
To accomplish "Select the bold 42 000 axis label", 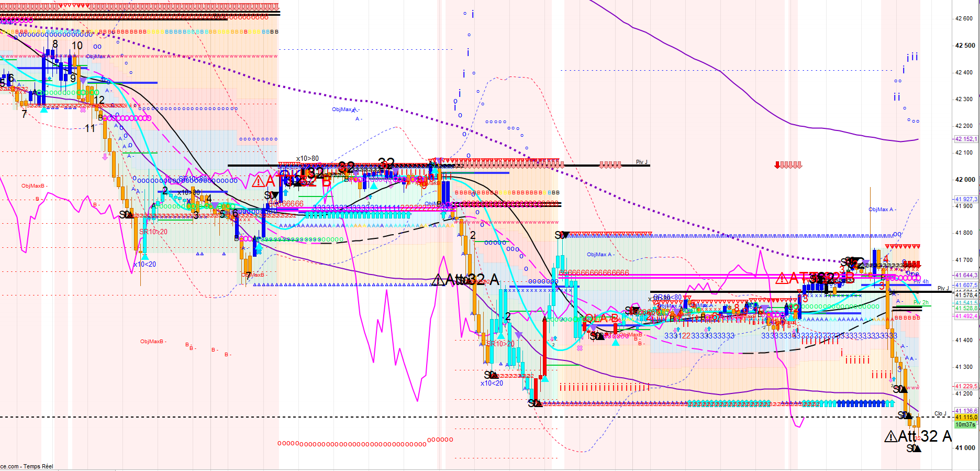I will pos(965,179).
